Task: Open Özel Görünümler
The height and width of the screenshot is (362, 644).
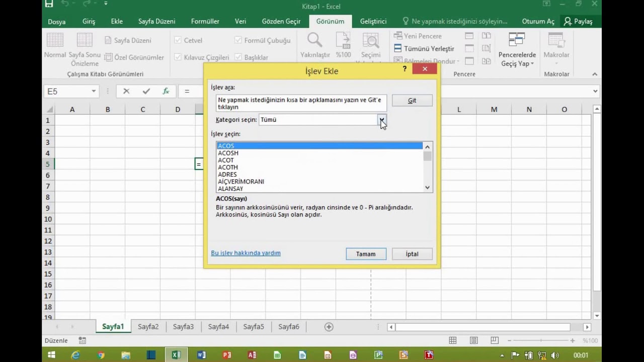Action: [134, 57]
